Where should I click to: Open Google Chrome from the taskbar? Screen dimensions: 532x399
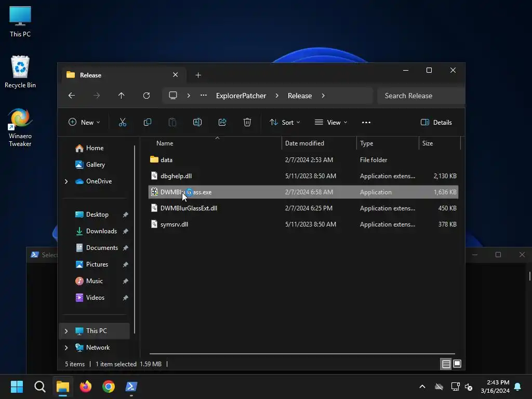pyautogui.click(x=109, y=387)
